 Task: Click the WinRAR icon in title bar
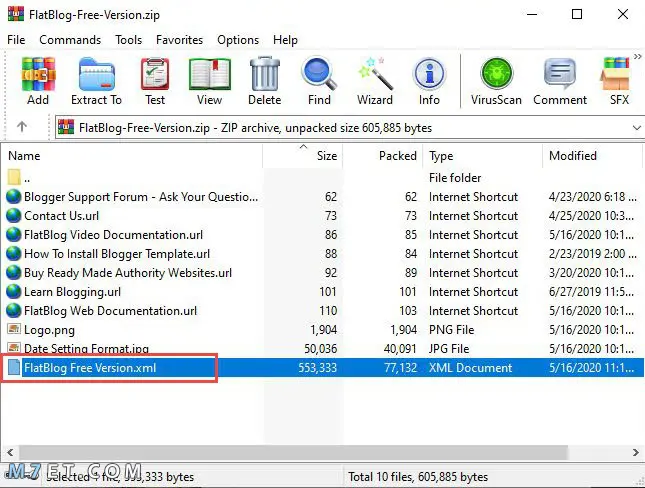point(16,14)
